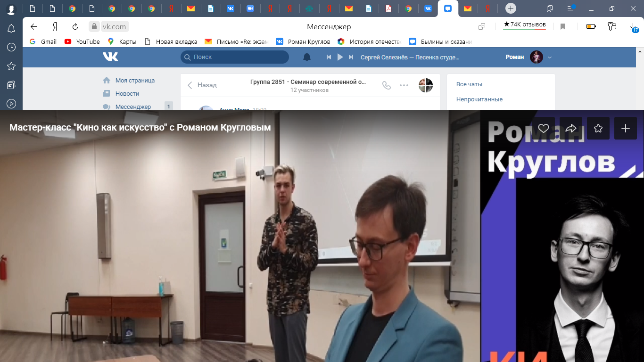The width and height of the screenshot is (644, 362).
Task: Show the 12 участников list
Action: (309, 90)
